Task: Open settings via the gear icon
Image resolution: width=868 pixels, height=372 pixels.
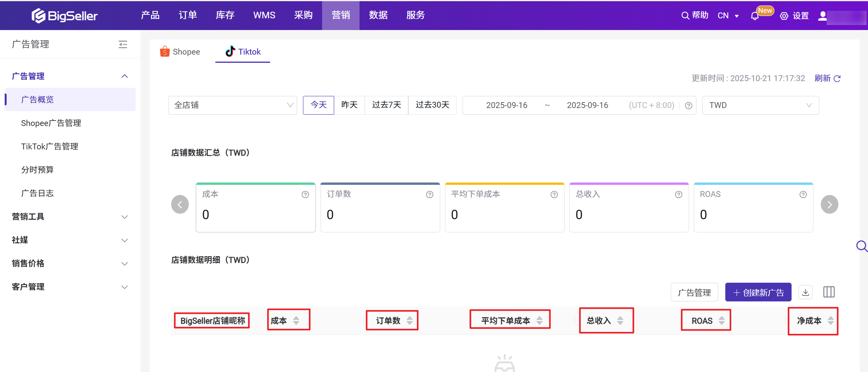Action: [784, 16]
